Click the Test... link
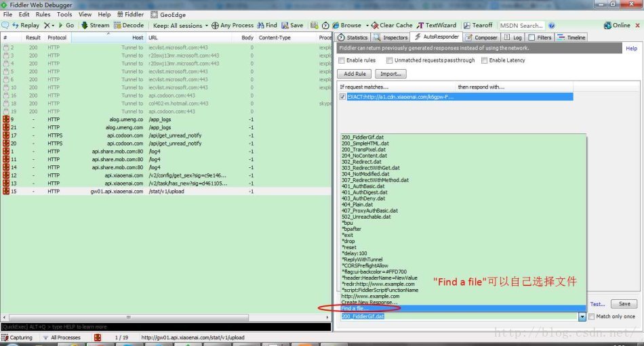This screenshot has width=644, height=346. click(598, 304)
